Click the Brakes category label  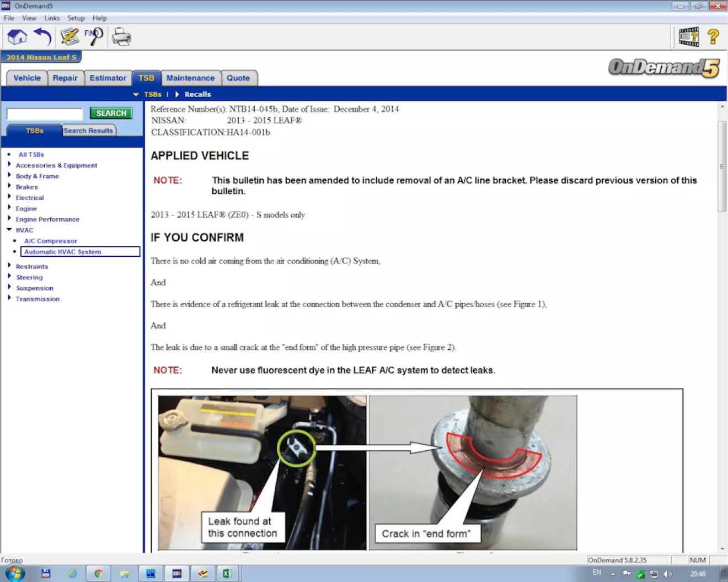coord(27,187)
